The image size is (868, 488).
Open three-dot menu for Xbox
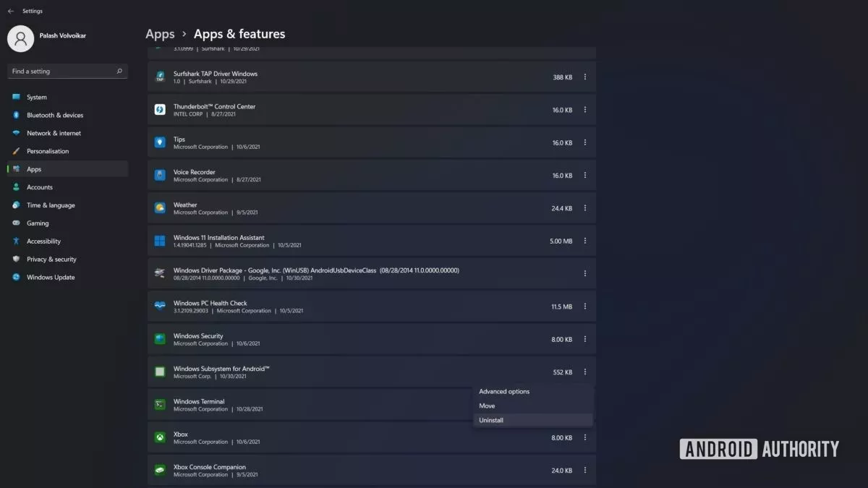(585, 437)
